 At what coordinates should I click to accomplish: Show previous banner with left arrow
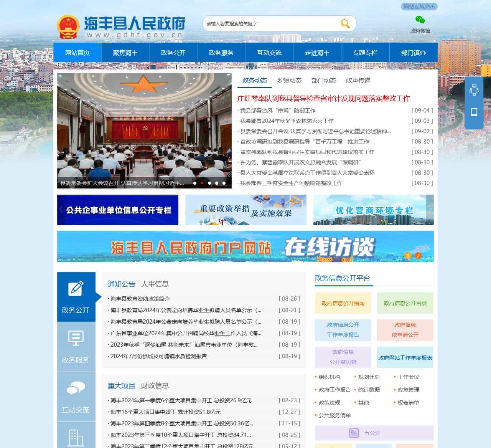pos(61,210)
